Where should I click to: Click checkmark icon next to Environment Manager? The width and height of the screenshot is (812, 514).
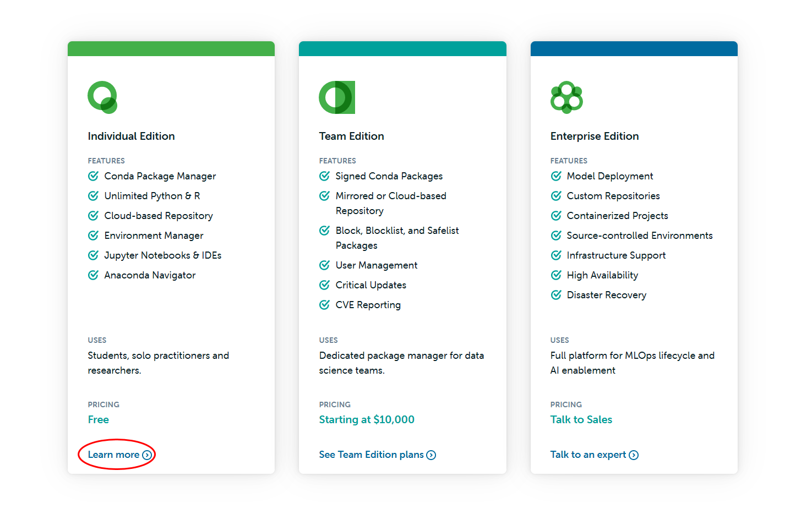click(x=94, y=236)
